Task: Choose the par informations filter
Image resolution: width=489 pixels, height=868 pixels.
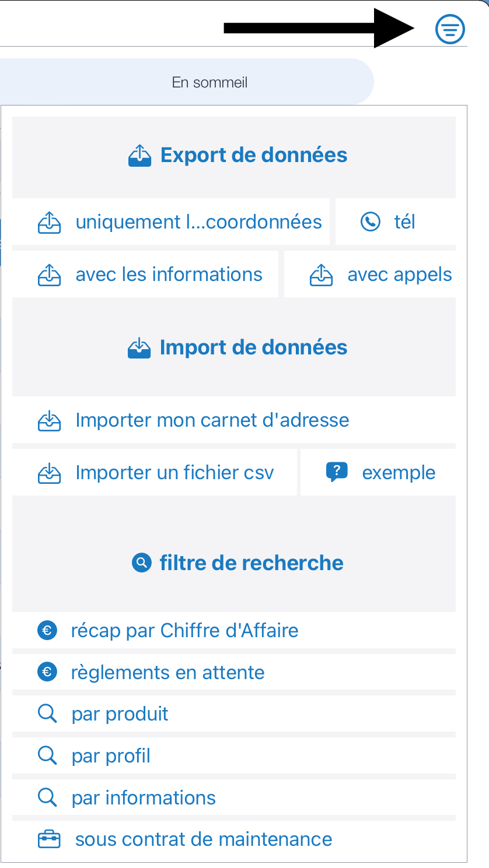Action: 144,798
